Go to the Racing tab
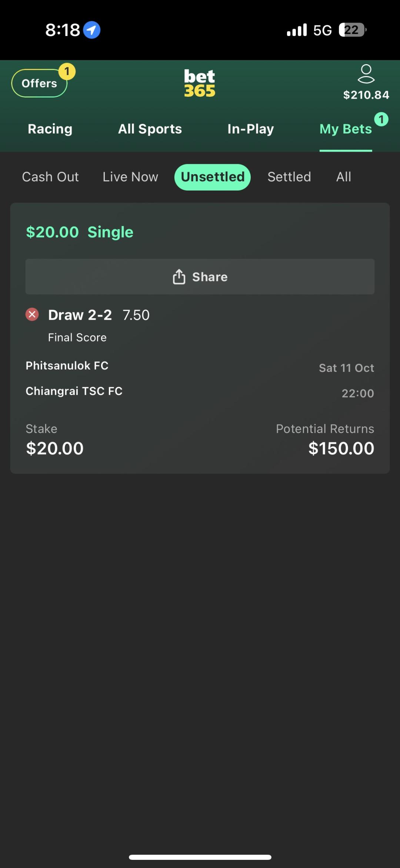400x868 pixels. point(50,129)
